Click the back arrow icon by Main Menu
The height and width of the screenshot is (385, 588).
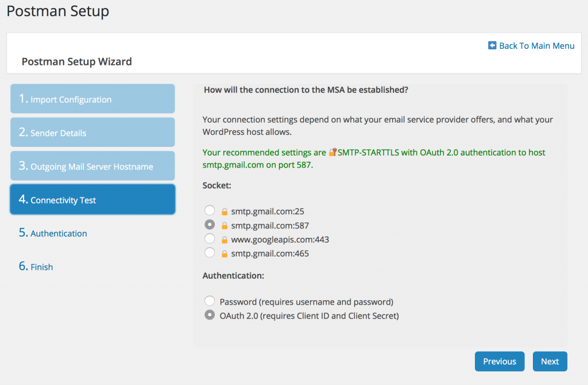pos(492,45)
